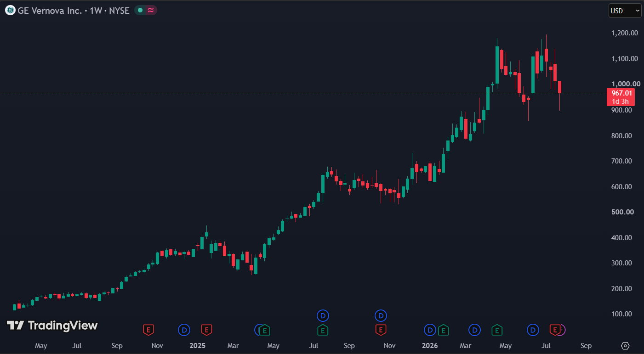Open the dividend marker for October 2025
The height and width of the screenshot is (354, 644).
tap(381, 315)
